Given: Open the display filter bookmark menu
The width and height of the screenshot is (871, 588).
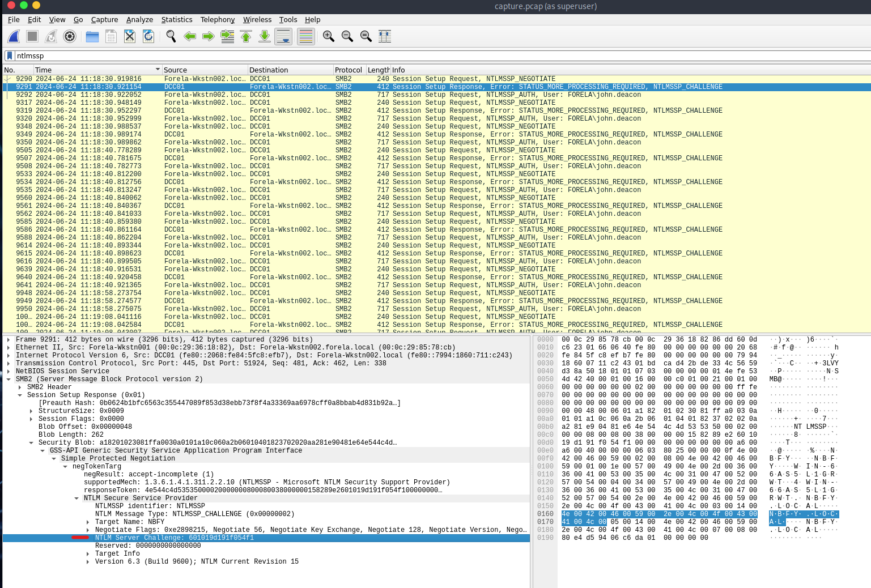Looking at the screenshot, I should [9, 56].
